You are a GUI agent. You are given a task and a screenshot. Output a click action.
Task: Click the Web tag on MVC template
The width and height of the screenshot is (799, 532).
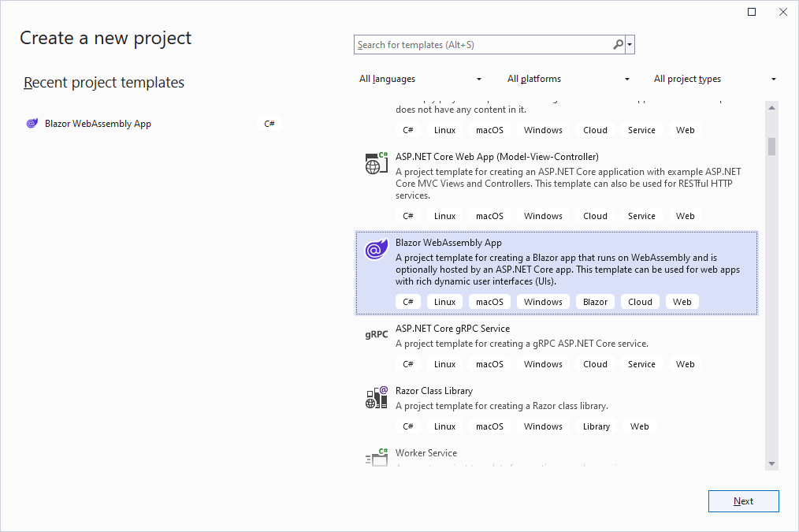pyautogui.click(x=686, y=215)
